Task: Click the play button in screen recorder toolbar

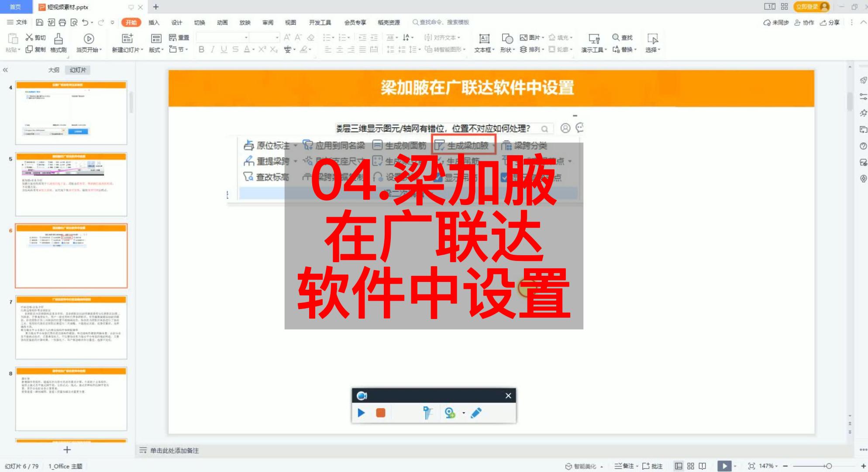Action: (361, 413)
